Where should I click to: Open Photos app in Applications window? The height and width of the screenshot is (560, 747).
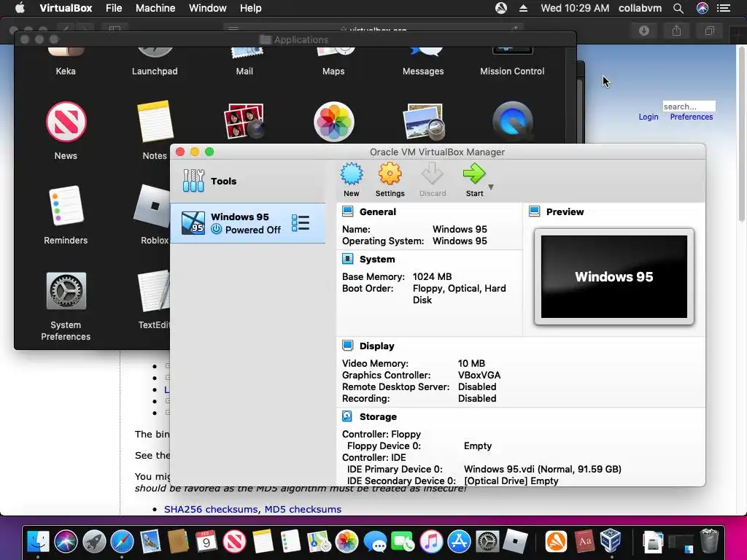tap(333, 122)
